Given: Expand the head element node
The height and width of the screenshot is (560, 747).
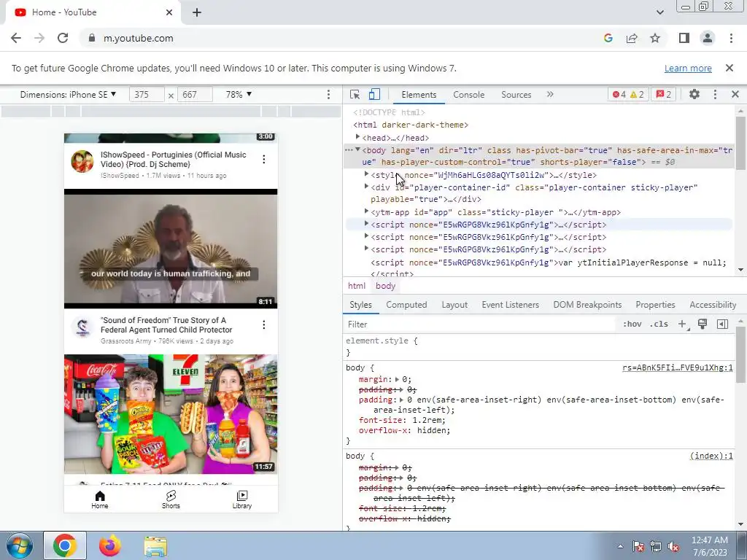Looking at the screenshot, I should 357,137.
